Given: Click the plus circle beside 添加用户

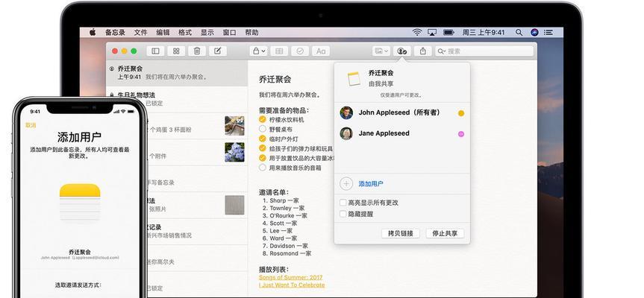Looking at the screenshot, I should point(346,183).
